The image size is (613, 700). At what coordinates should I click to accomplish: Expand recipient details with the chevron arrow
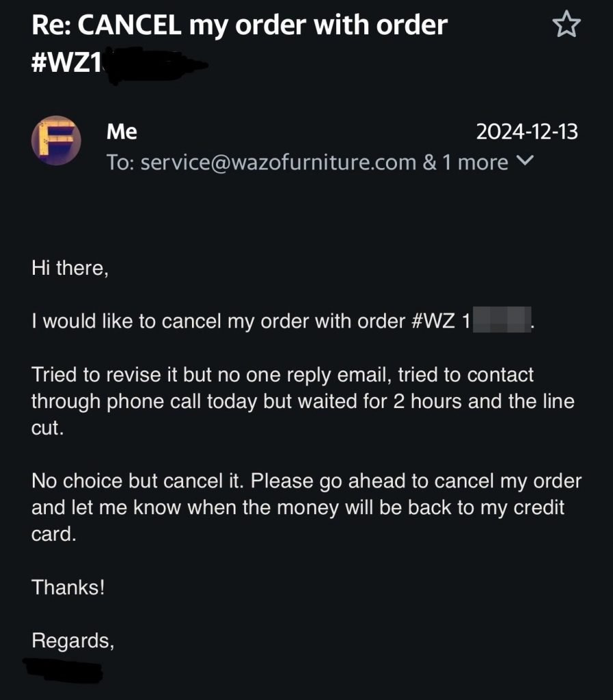click(x=525, y=161)
